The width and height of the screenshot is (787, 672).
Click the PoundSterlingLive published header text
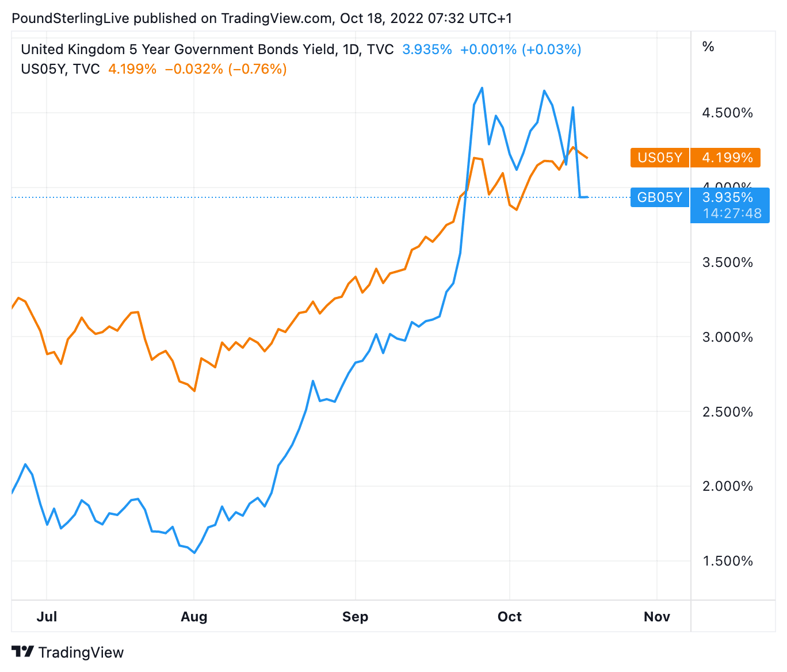262,18
